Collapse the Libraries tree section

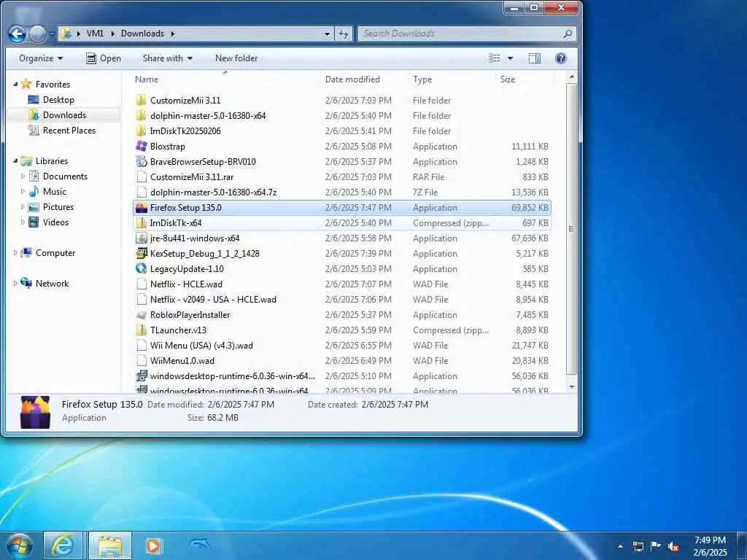click(x=15, y=161)
